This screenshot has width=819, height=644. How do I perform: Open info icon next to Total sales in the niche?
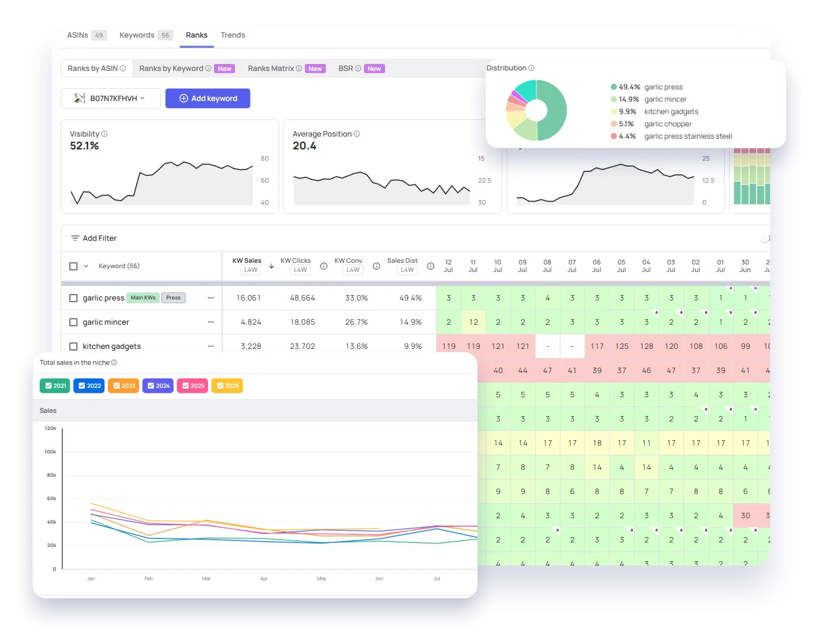pyautogui.click(x=114, y=363)
